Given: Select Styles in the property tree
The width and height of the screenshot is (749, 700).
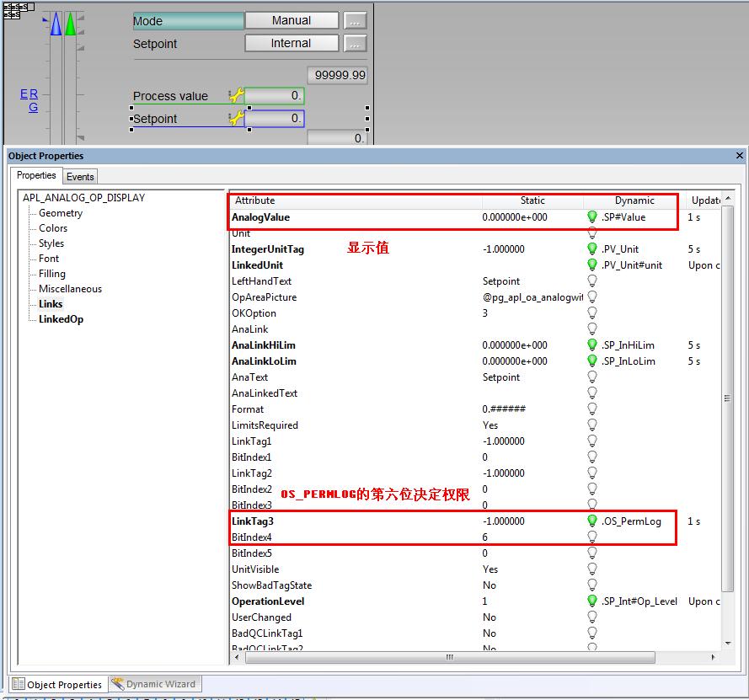Looking at the screenshot, I should pos(51,243).
